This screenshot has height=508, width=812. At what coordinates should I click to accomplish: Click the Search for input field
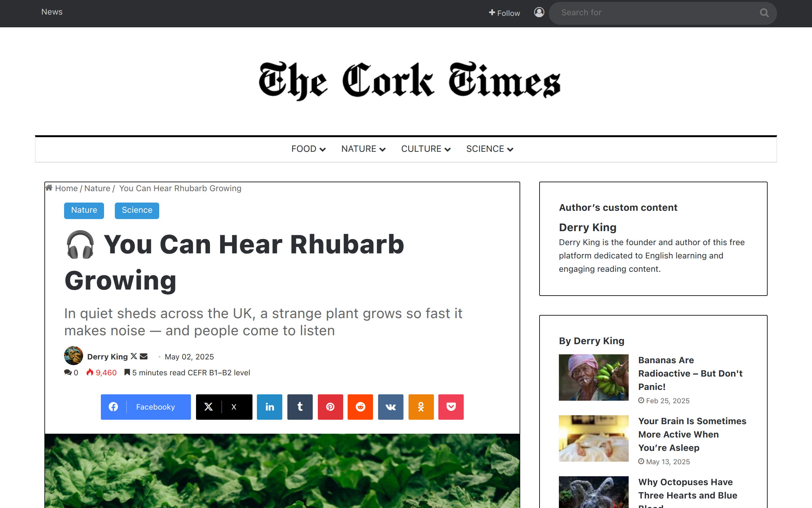pos(663,13)
